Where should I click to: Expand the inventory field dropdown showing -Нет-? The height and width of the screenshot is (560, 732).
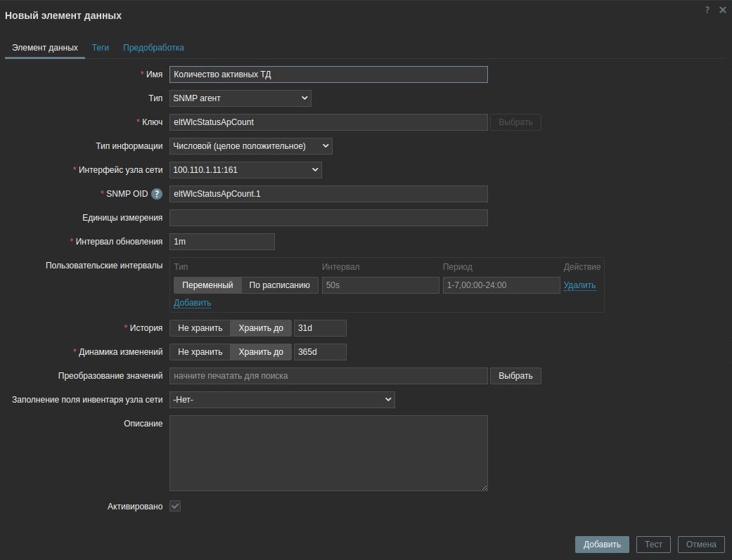[x=282, y=400]
